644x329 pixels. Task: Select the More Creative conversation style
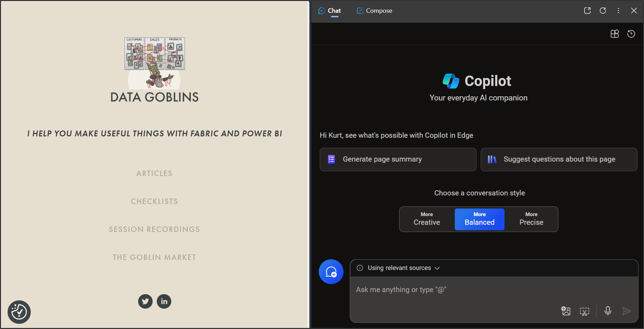[x=426, y=219]
